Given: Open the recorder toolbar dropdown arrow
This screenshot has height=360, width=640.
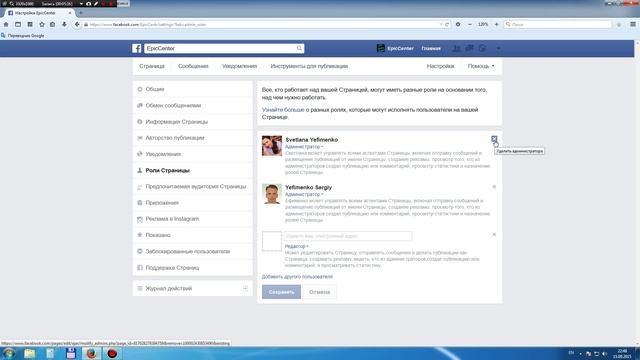Looking at the screenshot, I should pos(81,4).
